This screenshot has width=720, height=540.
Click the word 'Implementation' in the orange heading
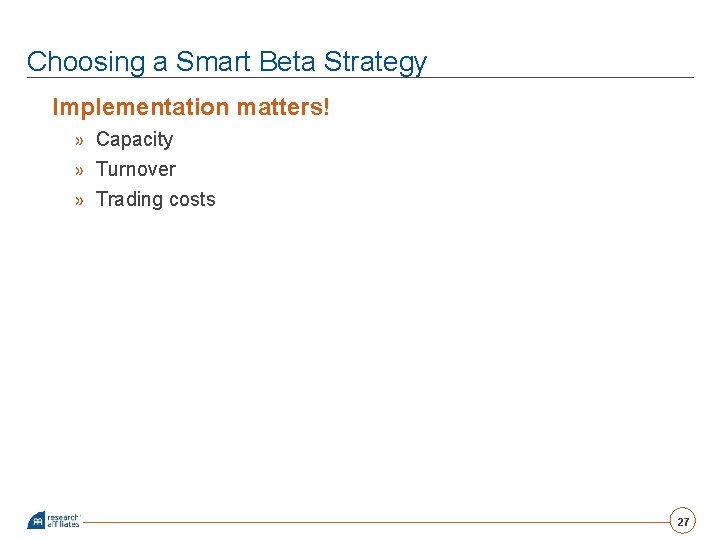pos(127,107)
